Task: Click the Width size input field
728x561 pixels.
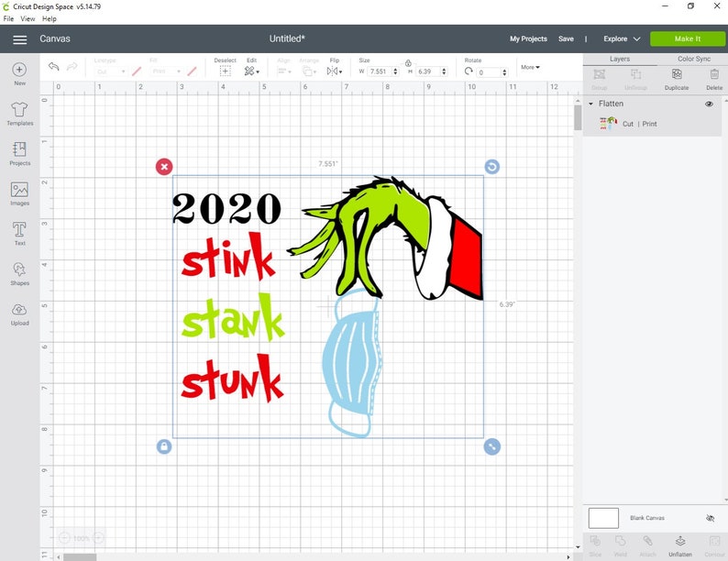Action: coord(380,71)
